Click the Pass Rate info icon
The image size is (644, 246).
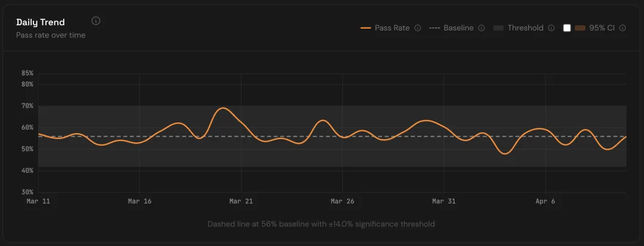coord(417,28)
